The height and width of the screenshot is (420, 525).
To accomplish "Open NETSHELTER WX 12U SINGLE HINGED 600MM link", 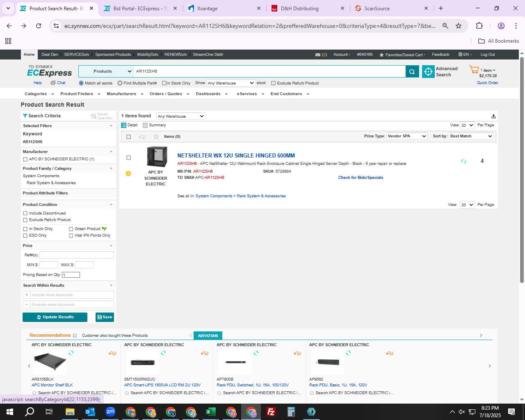I will (236, 156).
